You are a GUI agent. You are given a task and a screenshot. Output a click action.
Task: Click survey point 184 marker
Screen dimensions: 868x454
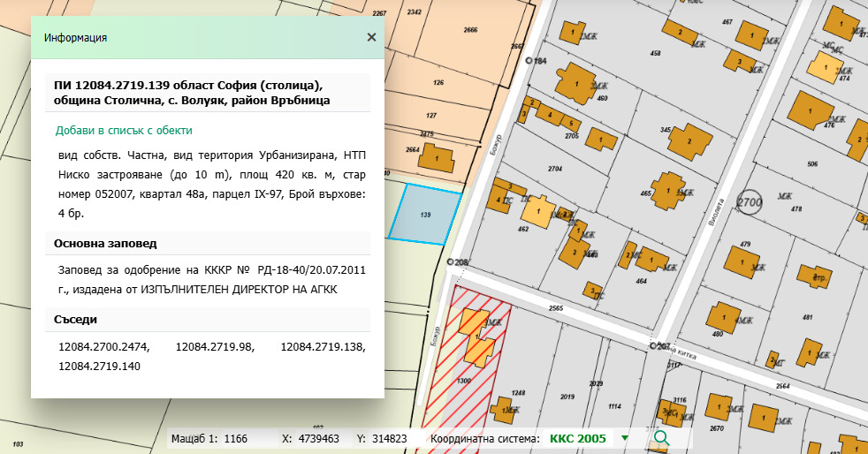pyautogui.click(x=529, y=61)
